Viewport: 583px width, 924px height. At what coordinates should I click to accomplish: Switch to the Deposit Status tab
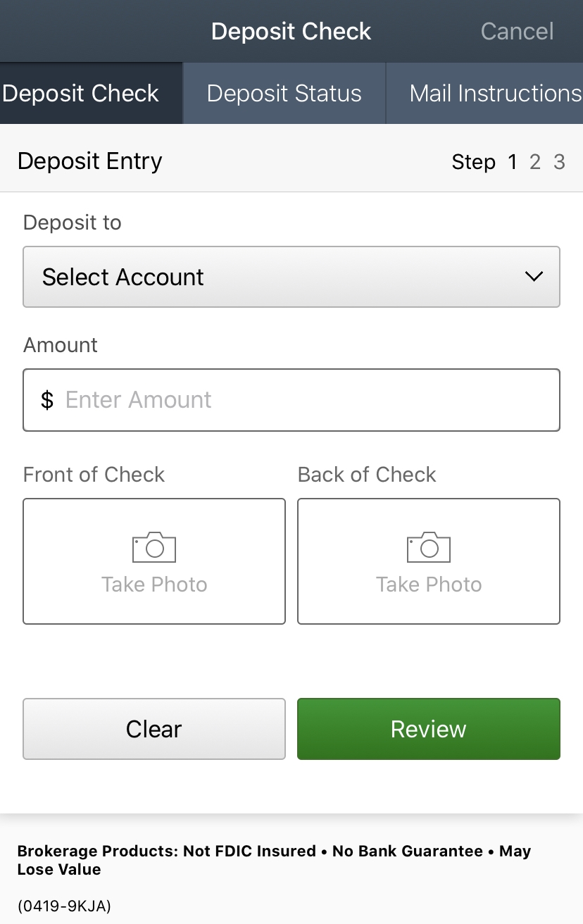(x=284, y=94)
